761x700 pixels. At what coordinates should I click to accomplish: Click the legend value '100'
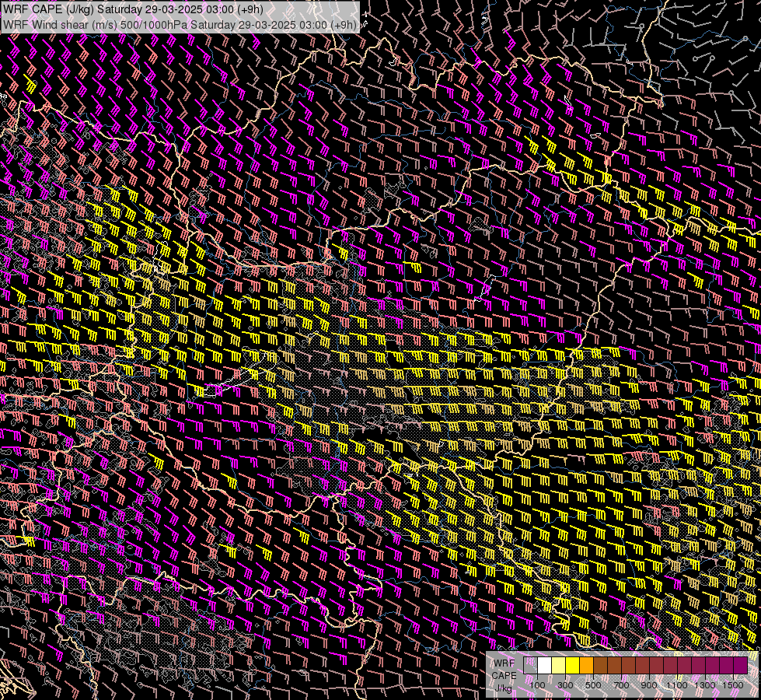coord(537,685)
